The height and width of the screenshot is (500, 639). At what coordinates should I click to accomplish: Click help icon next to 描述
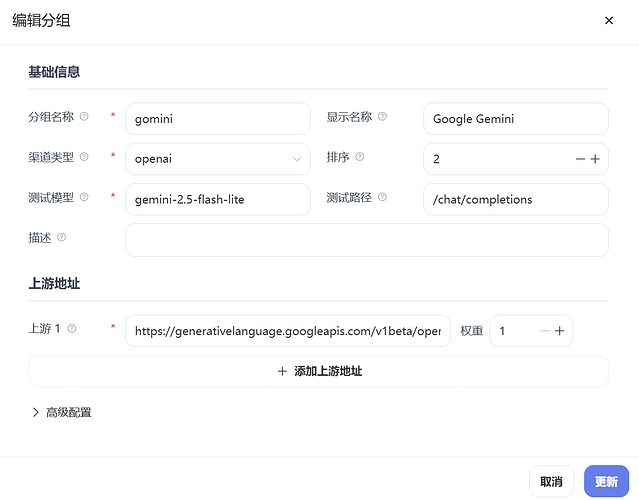(62, 237)
